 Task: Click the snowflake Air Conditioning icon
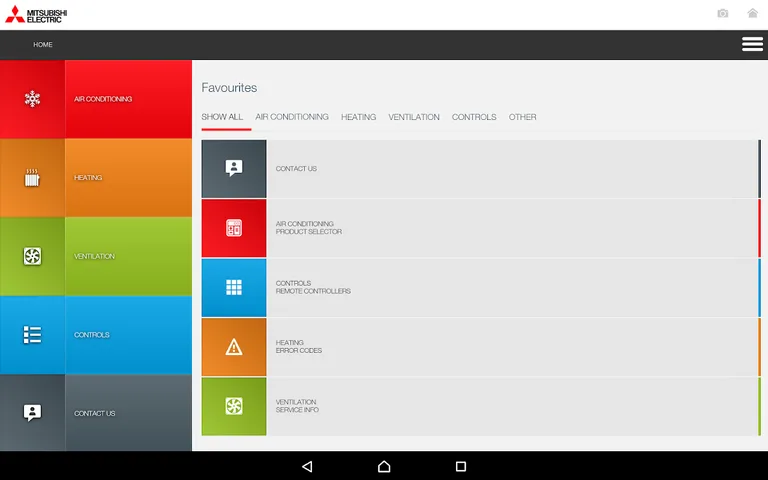pyautogui.click(x=32, y=99)
